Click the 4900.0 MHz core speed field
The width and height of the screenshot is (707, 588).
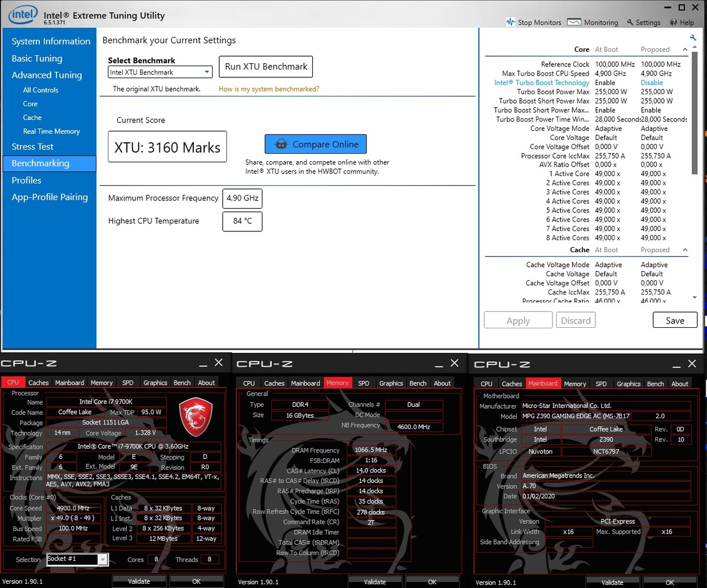click(73, 508)
